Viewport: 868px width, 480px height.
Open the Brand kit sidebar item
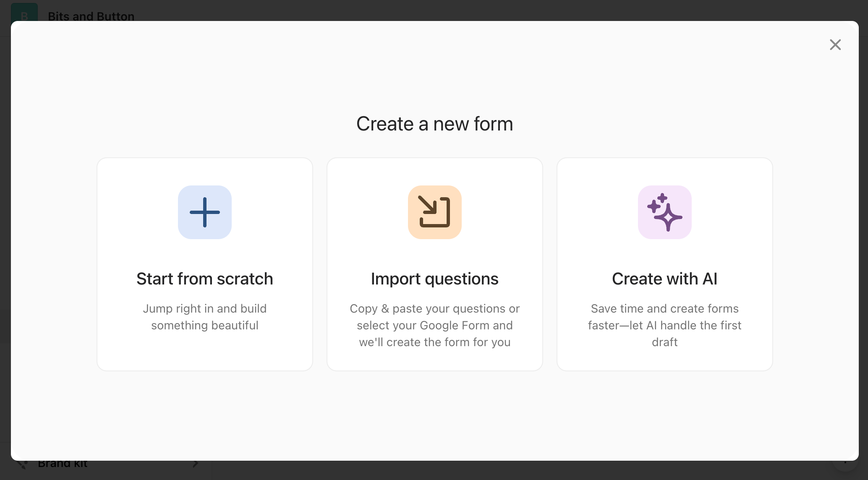tap(63, 464)
